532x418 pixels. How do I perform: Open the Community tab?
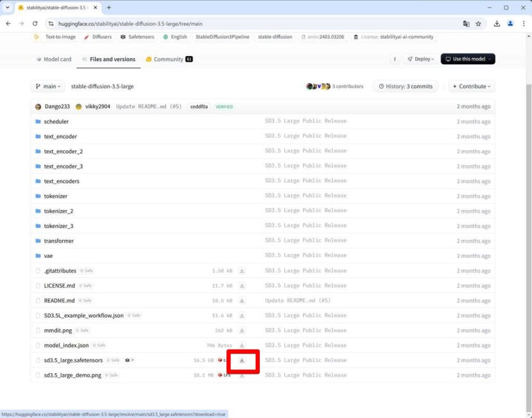click(x=169, y=59)
